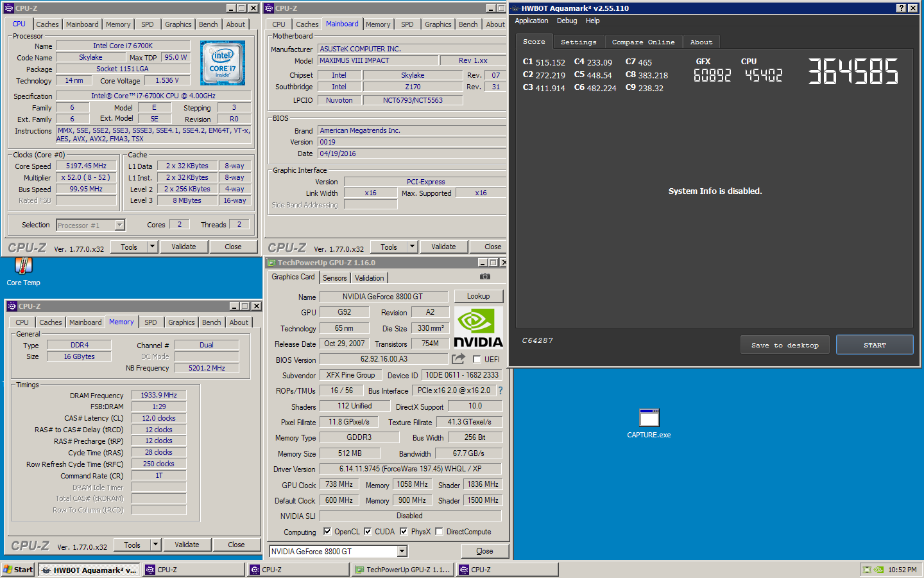Click the Bus Interface question mark icon
The image size is (924, 578).
click(501, 390)
